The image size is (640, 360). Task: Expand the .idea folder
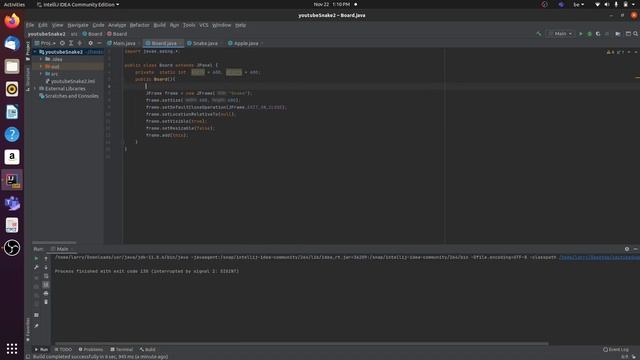click(x=41, y=59)
